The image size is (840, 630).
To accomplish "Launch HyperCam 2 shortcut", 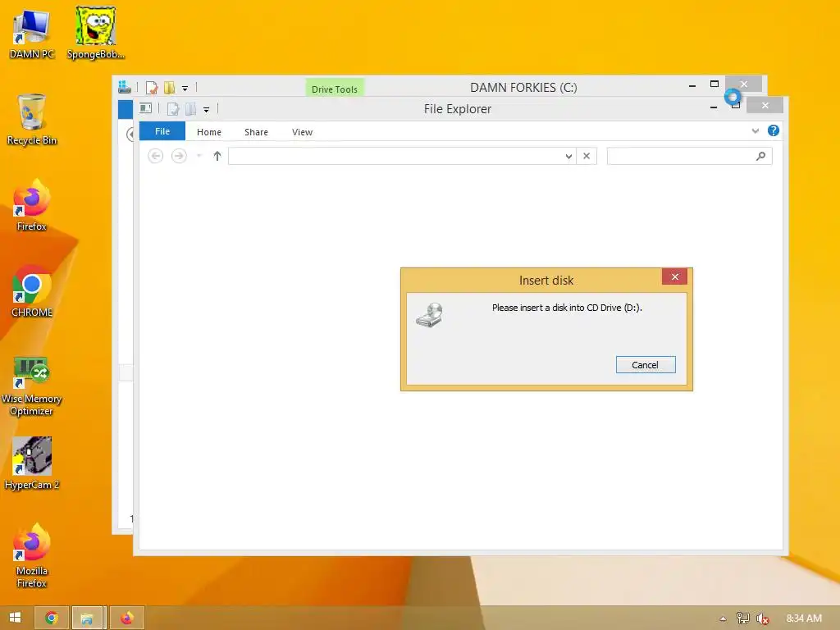I will [x=32, y=464].
